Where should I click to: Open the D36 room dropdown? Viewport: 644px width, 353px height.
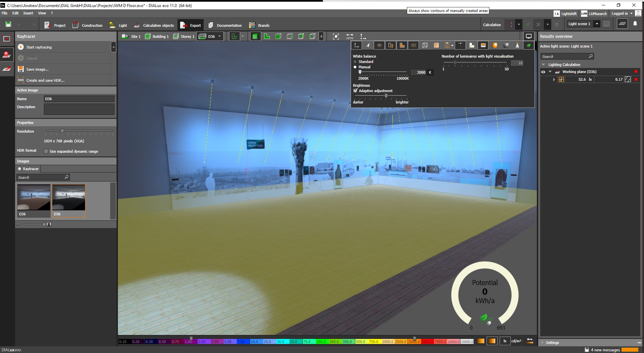[x=220, y=37]
